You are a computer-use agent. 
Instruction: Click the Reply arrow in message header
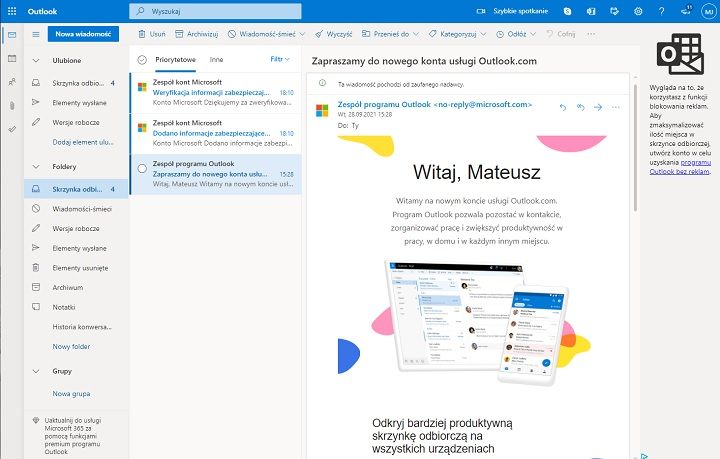point(563,107)
